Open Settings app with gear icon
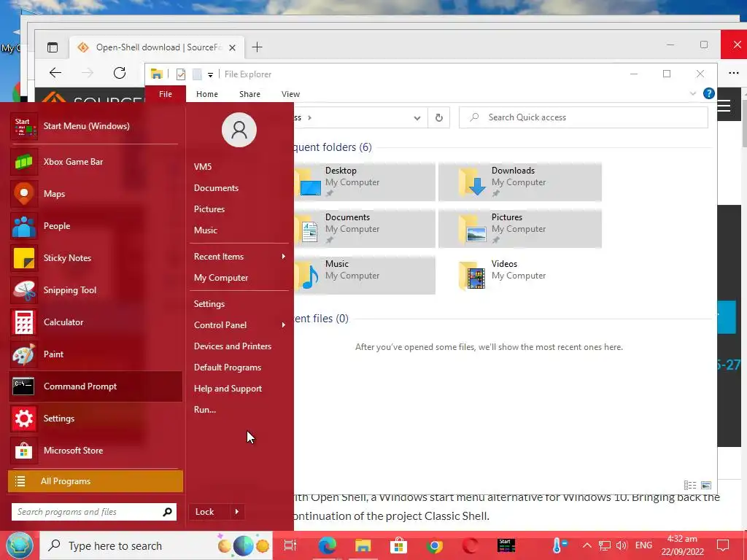This screenshot has height=560, width=747. point(95,419)
